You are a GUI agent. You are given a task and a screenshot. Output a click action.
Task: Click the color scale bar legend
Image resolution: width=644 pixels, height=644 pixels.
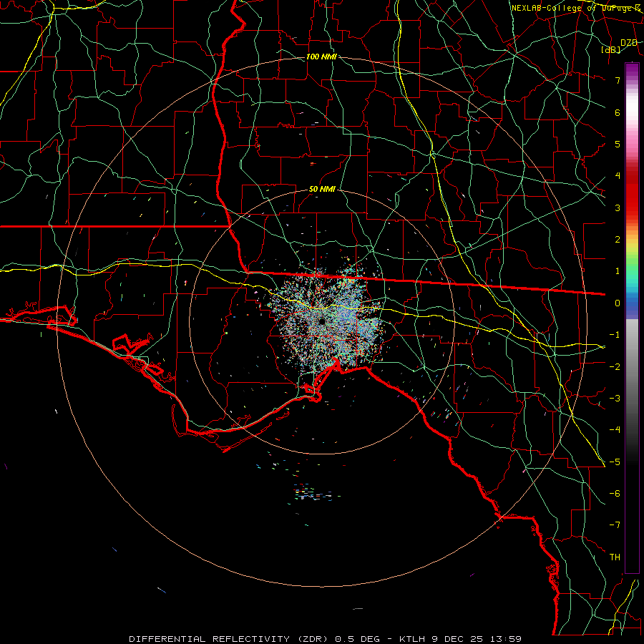coord(632,318)
